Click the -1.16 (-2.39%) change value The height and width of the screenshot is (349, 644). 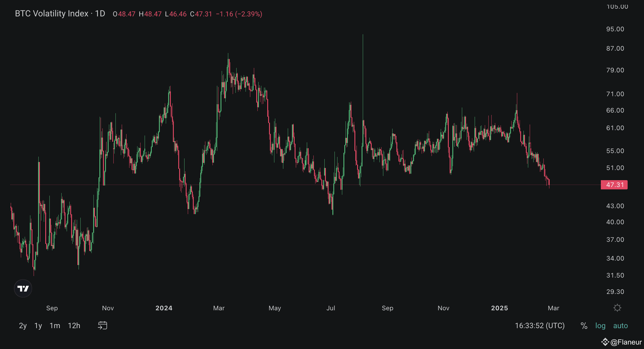(239, 14)
